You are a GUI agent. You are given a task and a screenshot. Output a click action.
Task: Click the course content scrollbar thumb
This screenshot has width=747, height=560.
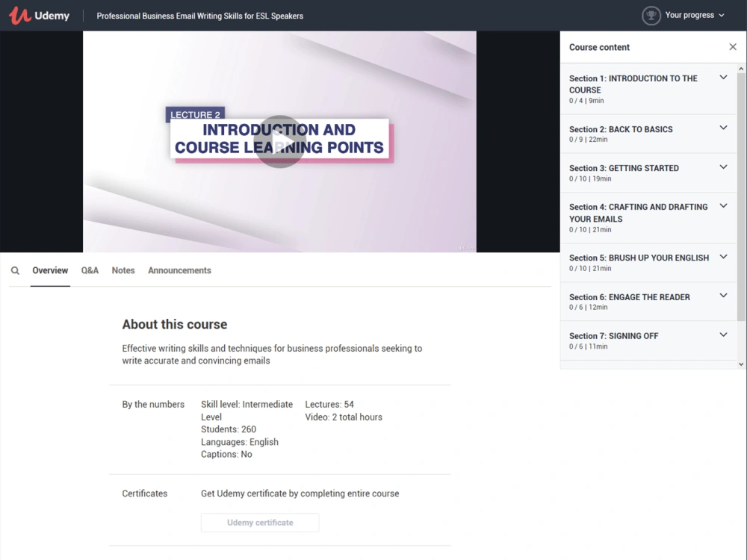point(741,196)
